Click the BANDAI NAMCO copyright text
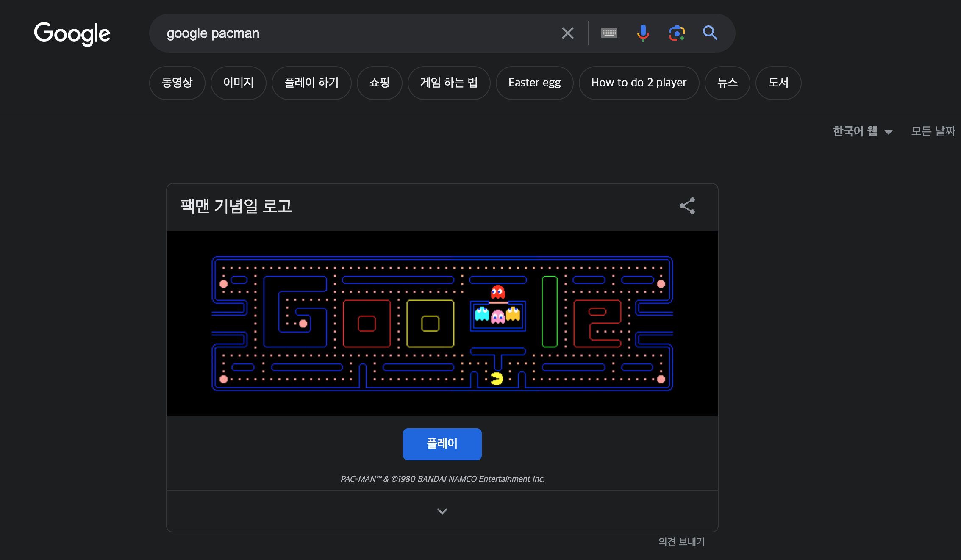The image size is (961, 560). [x=442, y=479]
